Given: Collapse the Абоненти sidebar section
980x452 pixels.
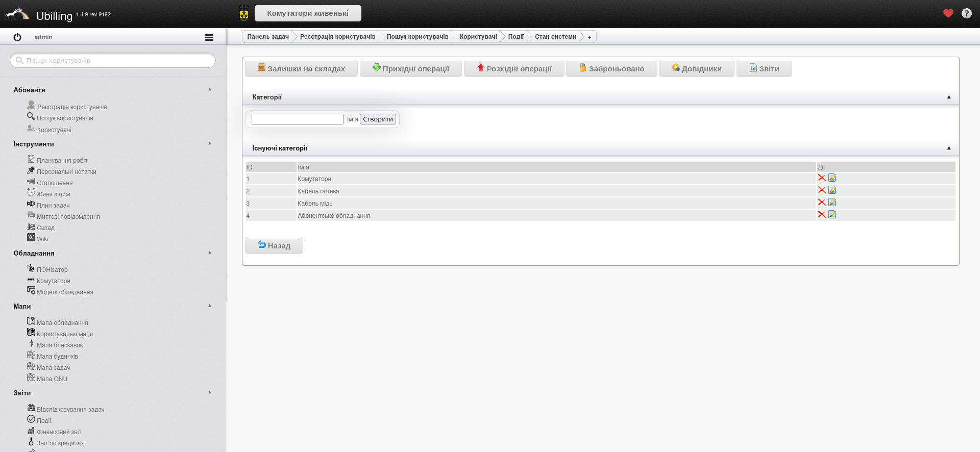Looking at the screenshot, I should coord(210,89).
